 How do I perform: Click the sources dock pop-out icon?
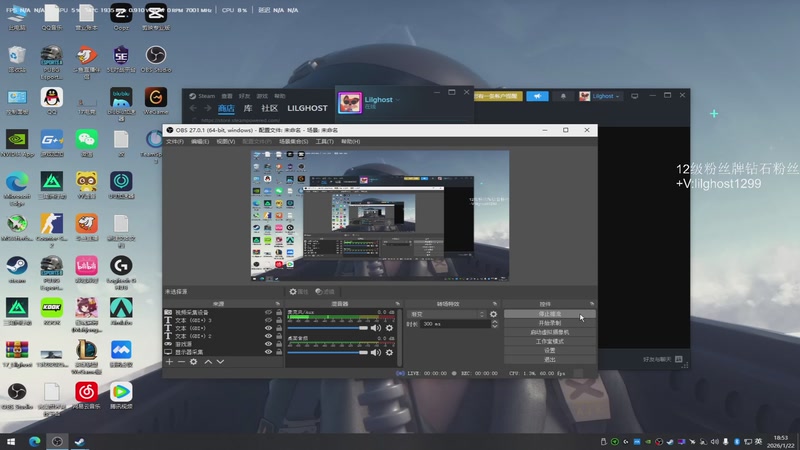[278, 304]
